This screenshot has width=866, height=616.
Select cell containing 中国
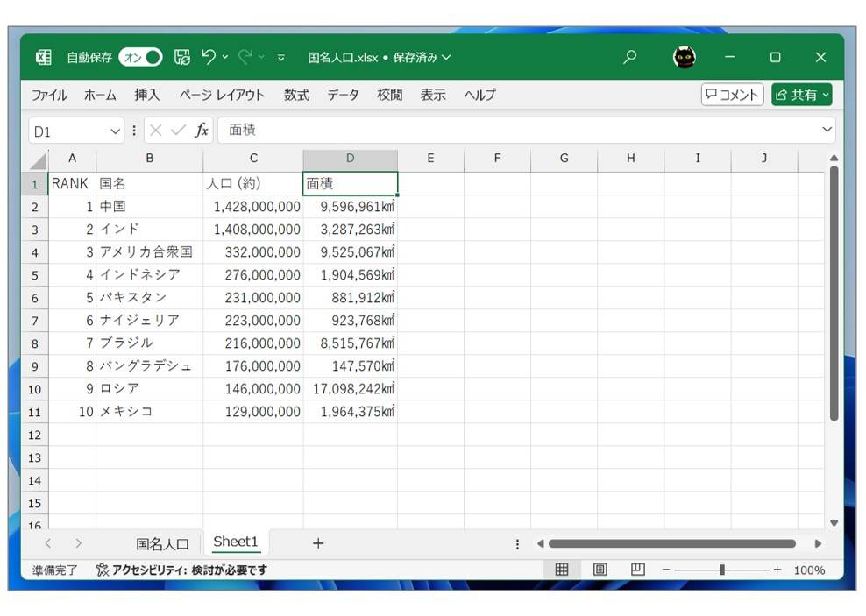point(150,207)
